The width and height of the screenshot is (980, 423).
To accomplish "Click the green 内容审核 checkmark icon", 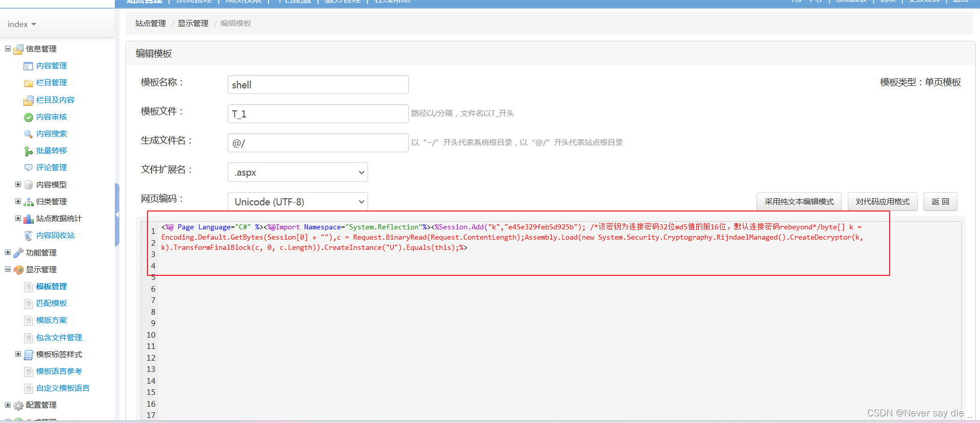I will 29,117.
